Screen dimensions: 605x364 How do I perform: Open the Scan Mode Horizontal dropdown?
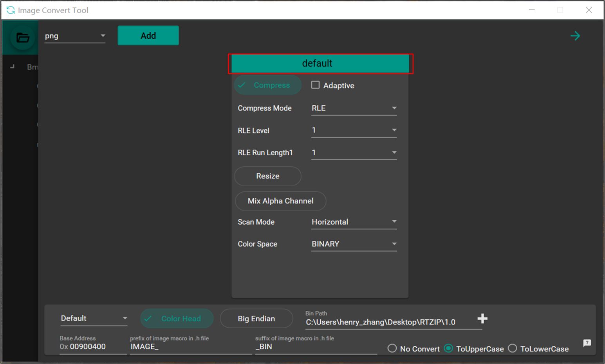pyautogui.click(x=354, y=222)
